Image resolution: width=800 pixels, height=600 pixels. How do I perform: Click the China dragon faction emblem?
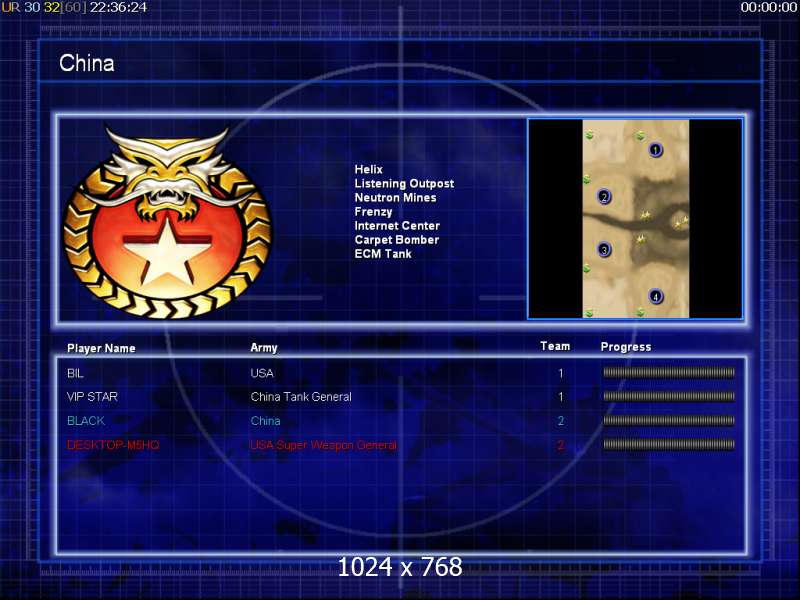[x=167, y=222]
